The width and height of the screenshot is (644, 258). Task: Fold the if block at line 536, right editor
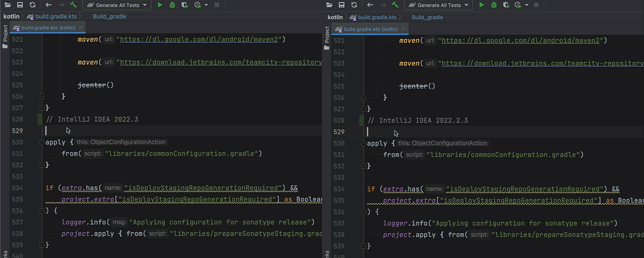364,212
